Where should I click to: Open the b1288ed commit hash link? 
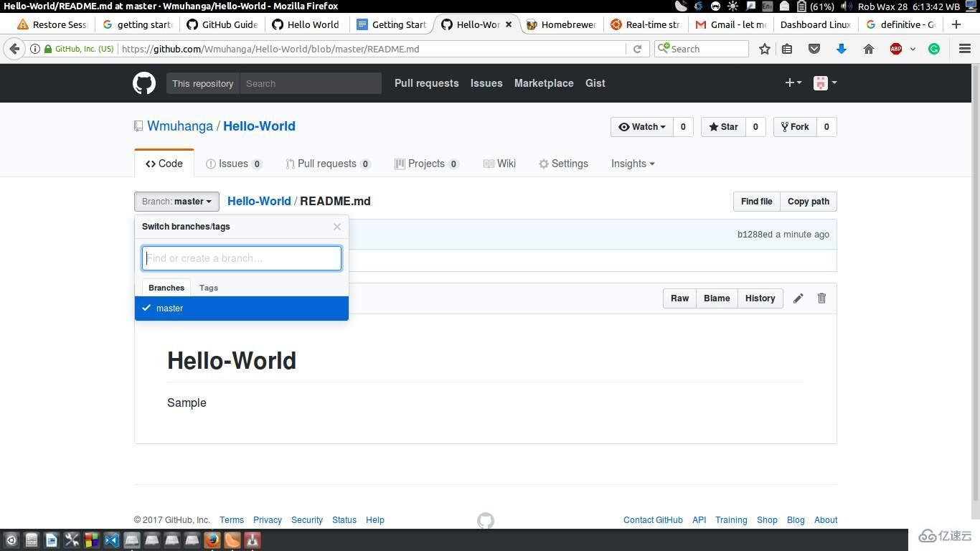[755, 235]
